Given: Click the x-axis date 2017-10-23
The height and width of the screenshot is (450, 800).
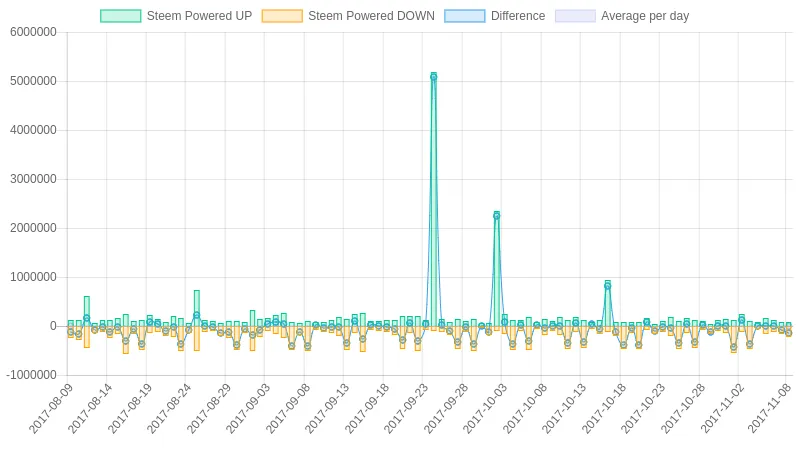Looking at the screenshot, I should tap(643, 409).
